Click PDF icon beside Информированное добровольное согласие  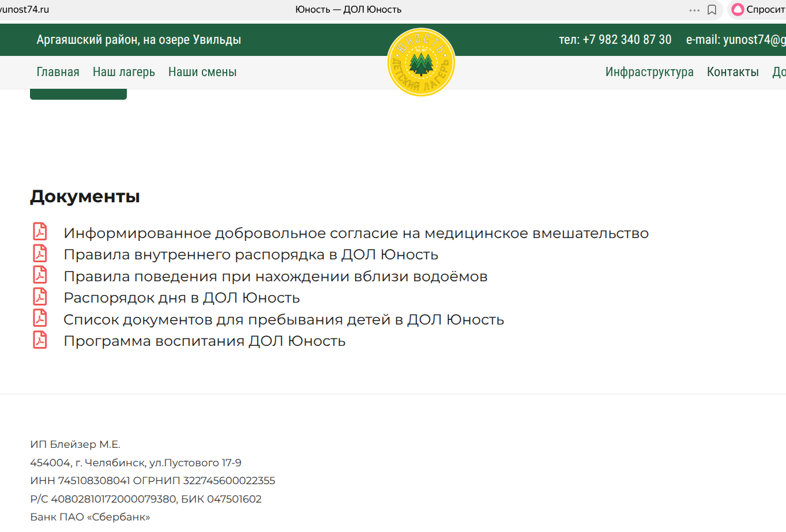pyautogui.click(x=40, y=232)
